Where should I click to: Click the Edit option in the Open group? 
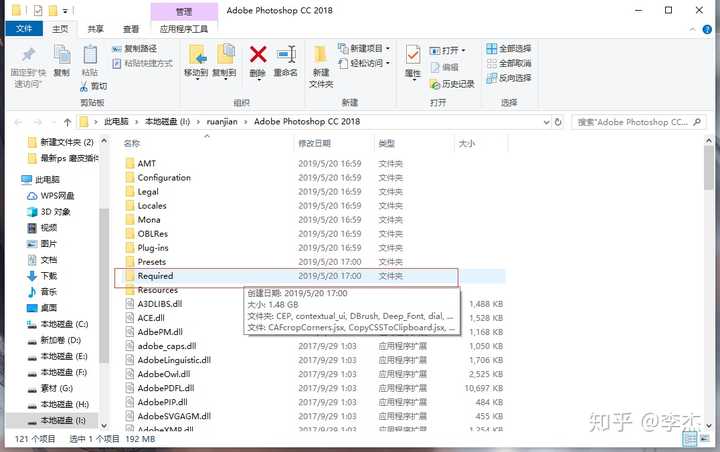click(x=445, y=67)
